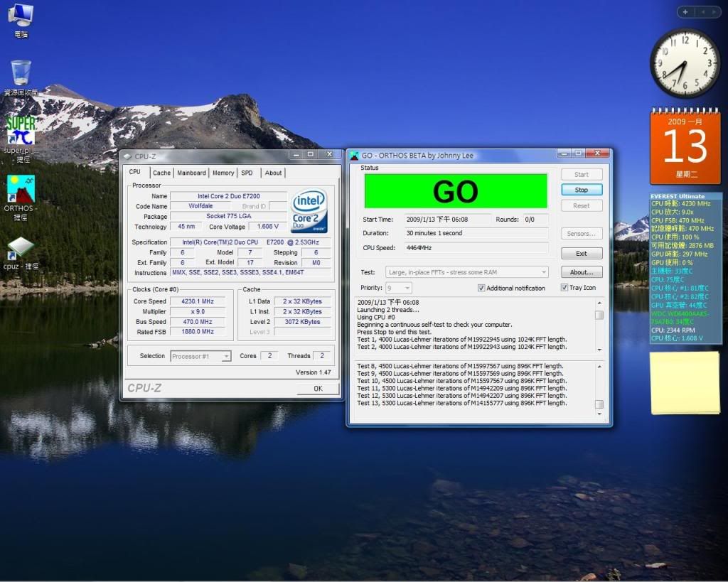Viewport: 728px width, 582px height.
Task: Open the Test type dropdown in ORTHOS
Action: click(466, 272)
